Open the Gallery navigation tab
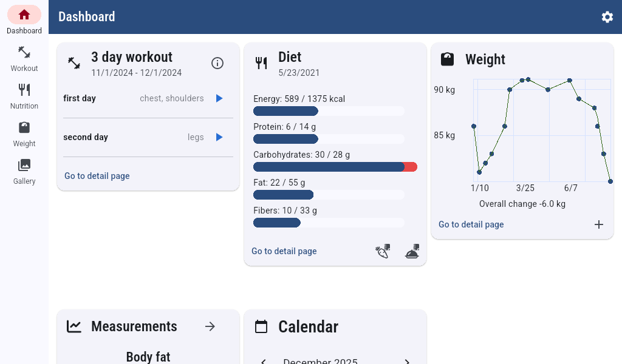 pyautogui.click(x=24, y=171)
